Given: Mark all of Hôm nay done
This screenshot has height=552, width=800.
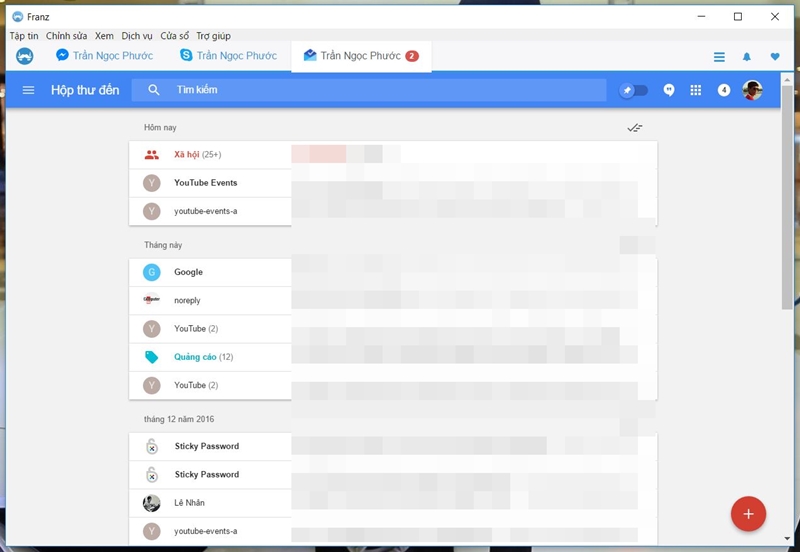Looking at the screenshot, I should 635,128.
